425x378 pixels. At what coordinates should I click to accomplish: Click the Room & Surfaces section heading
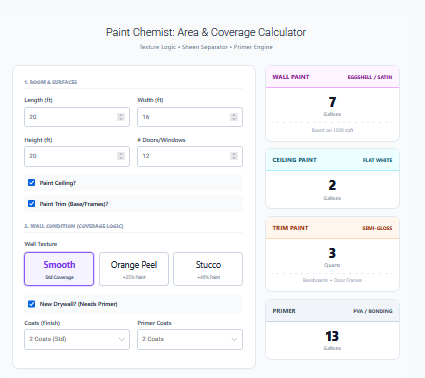click(x=51, y=82)
